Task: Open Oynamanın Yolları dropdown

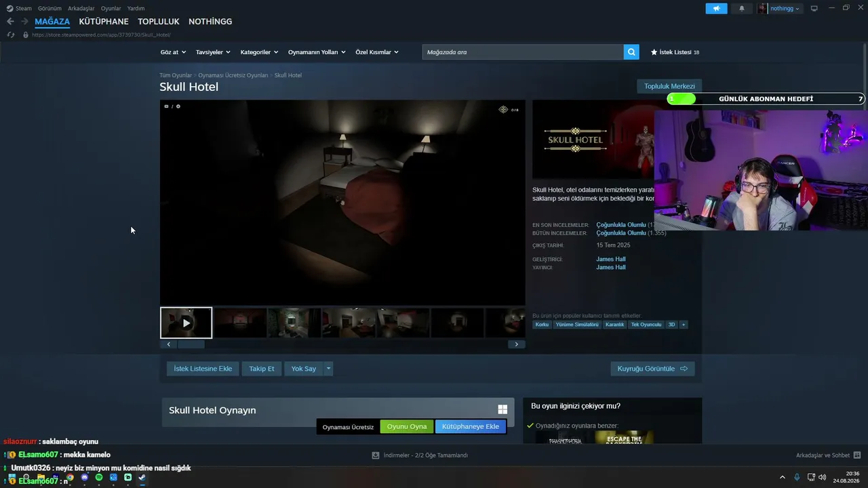Action: [x=317, y=52]
